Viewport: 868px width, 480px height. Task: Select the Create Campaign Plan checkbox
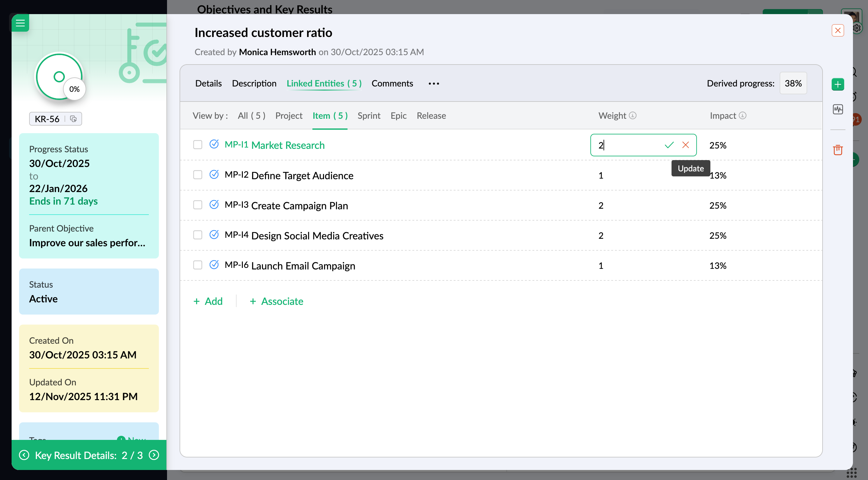pos(197,205)
